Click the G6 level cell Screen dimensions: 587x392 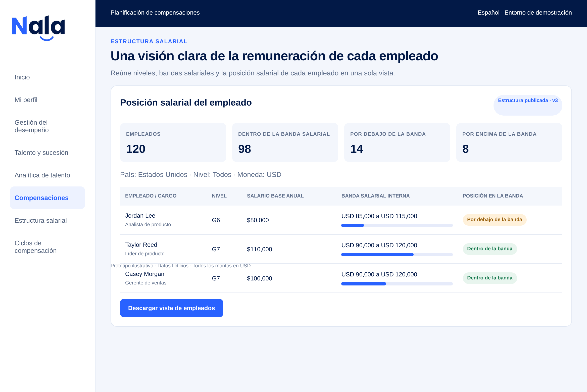click(x=216, y=220)
